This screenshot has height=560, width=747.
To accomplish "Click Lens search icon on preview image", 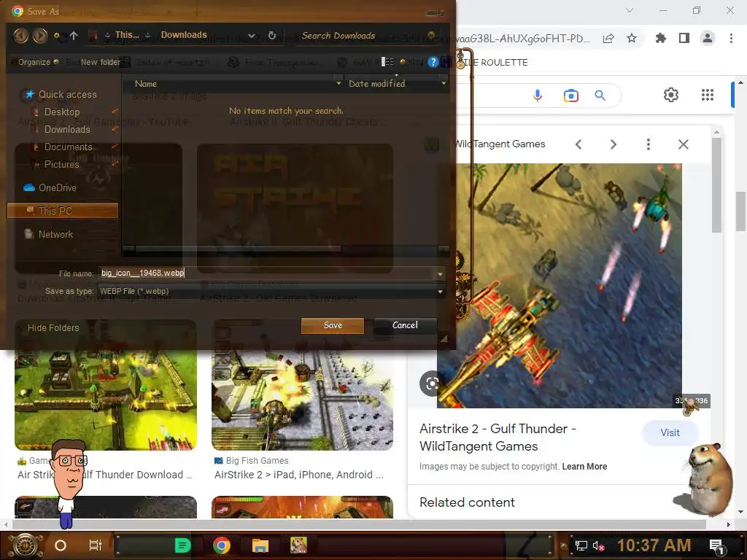I will coord(432,384).
